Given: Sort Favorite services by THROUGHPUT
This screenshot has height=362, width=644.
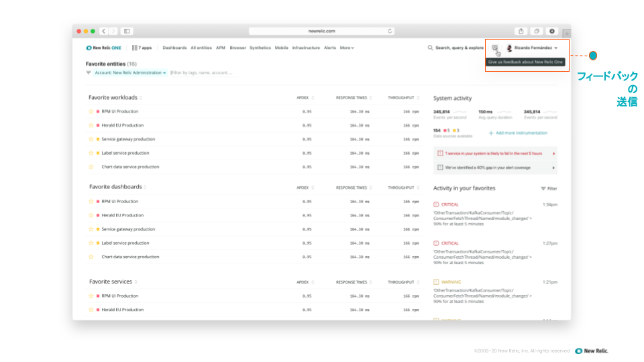Looking at the screenshot, I should point(403,282).
